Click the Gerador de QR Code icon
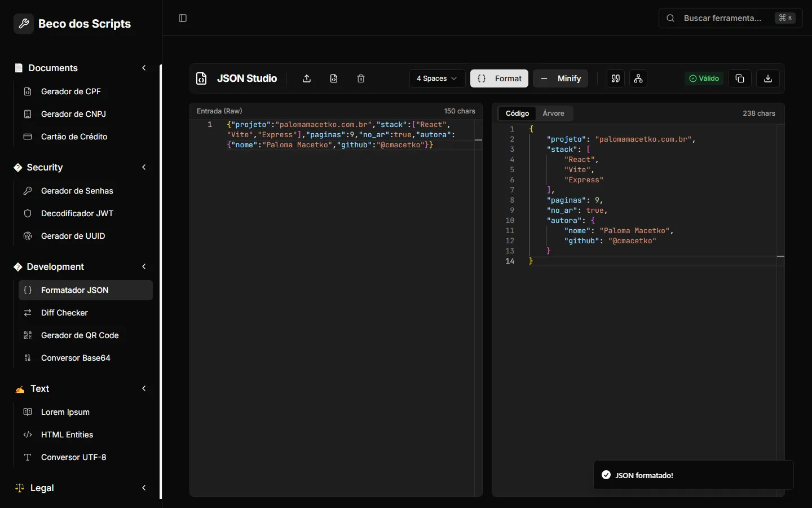 click(x=28, y=335)
